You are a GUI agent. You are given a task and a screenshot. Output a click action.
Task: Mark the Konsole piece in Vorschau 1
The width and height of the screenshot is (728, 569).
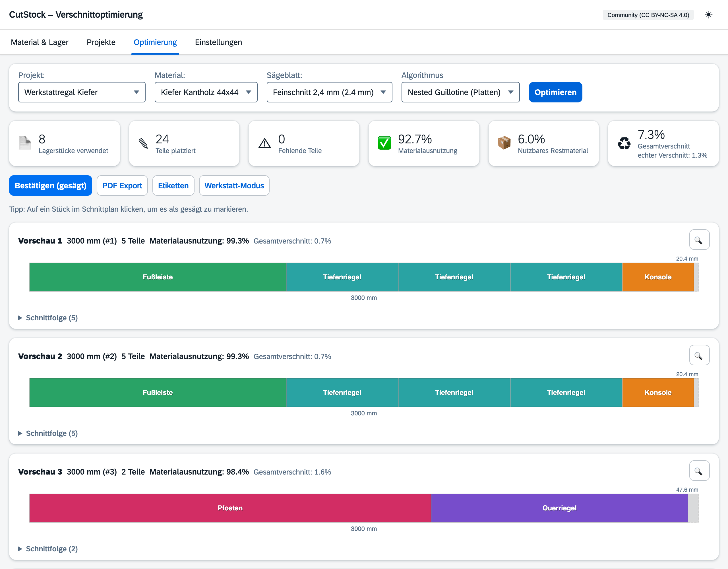pyautogui.click(x=658, y=277)
